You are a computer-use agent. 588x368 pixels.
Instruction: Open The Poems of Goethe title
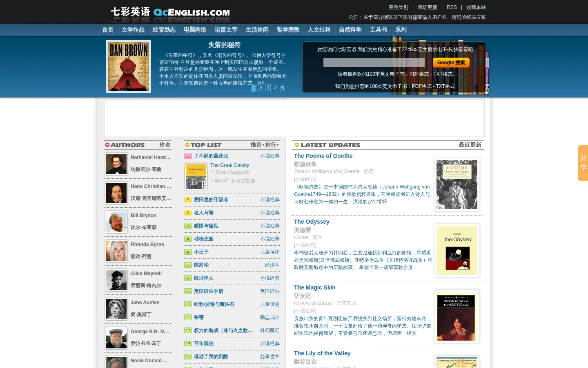point(323,156)
